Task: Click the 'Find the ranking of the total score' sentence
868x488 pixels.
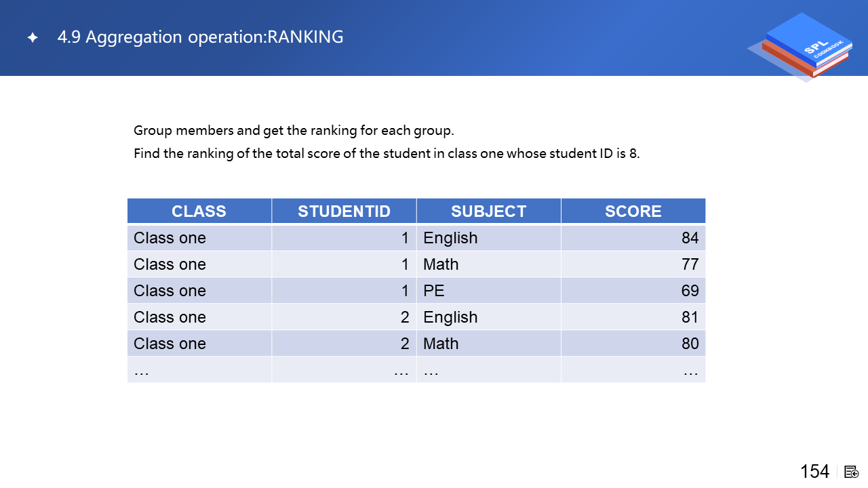Action: click(x=387, y=153)
